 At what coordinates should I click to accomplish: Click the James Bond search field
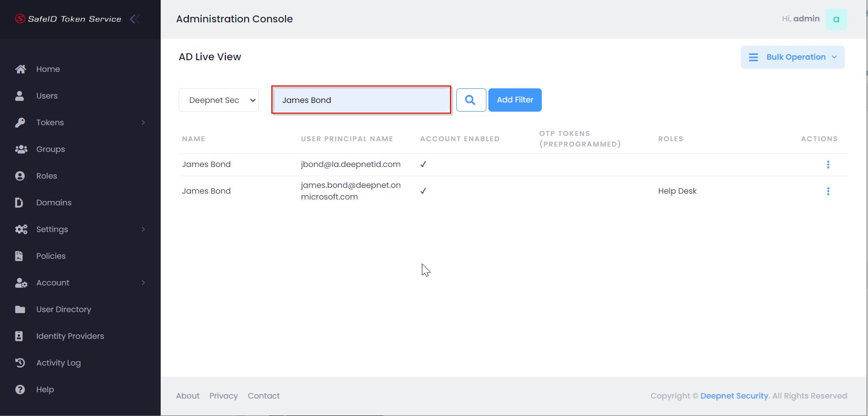pos(361,100)
